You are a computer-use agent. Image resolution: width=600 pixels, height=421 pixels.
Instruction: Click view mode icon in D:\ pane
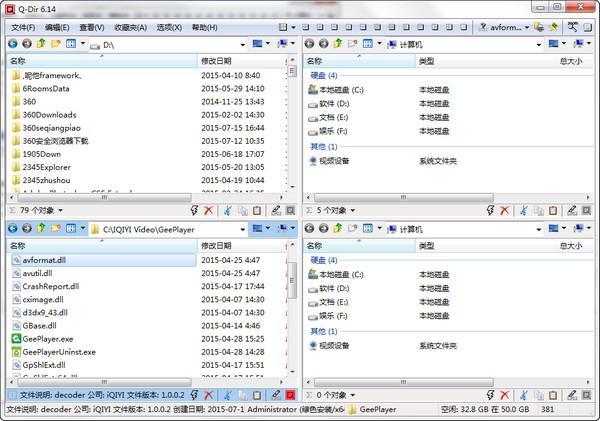[x=71, y=44]
